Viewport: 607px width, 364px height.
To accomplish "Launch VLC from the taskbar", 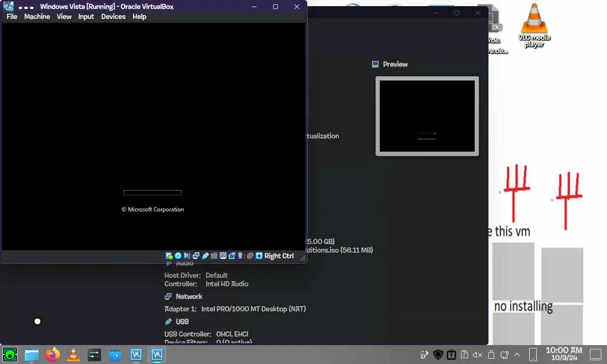I will pos(74,355).
